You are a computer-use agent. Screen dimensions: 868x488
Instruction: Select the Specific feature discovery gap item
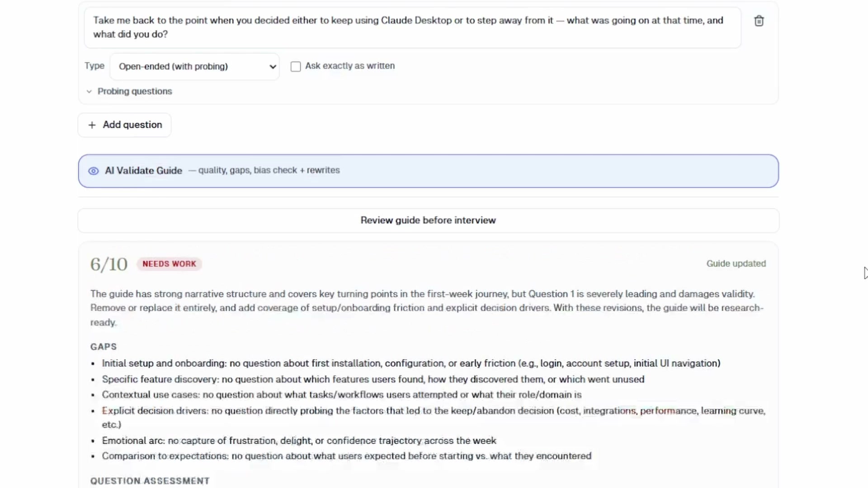point(373,379)
